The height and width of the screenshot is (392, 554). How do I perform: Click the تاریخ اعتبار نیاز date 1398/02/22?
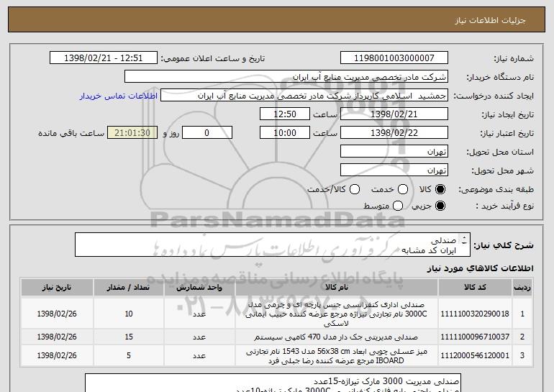click(x=394, y=133)
